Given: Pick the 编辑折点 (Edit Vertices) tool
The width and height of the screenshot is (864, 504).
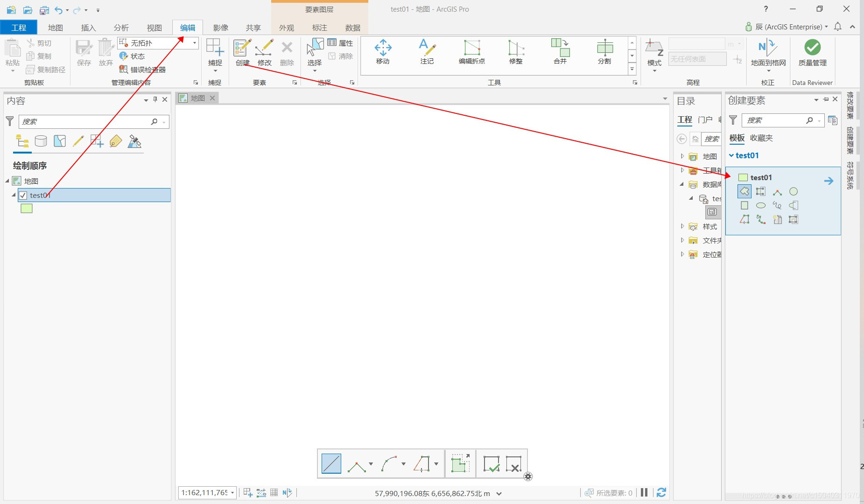Looking at the screenshot, I should pos(471,52).
